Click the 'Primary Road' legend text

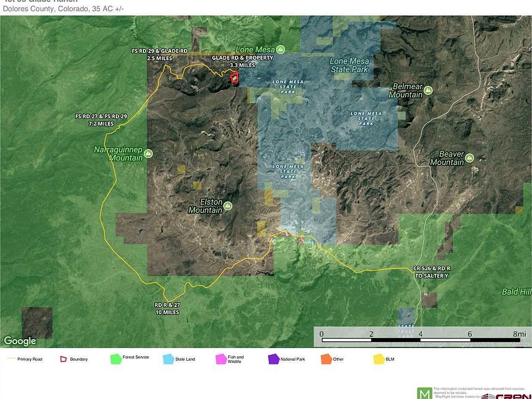point(30,359)
